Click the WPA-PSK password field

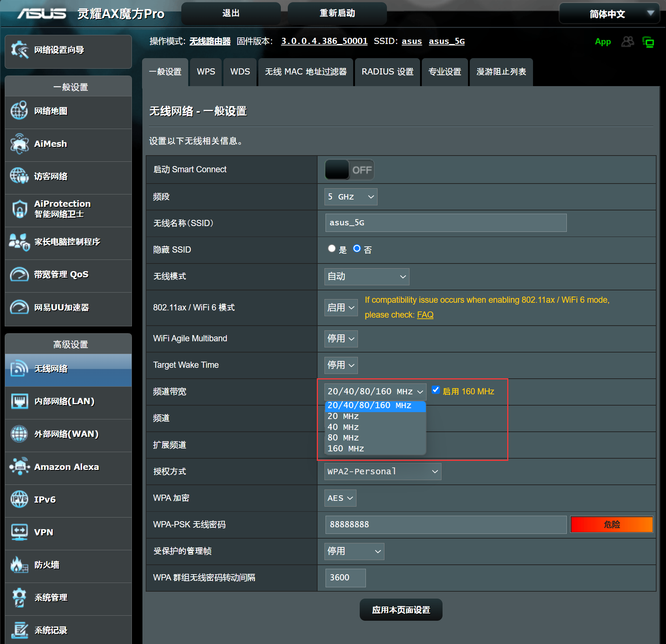pos(445,524)
